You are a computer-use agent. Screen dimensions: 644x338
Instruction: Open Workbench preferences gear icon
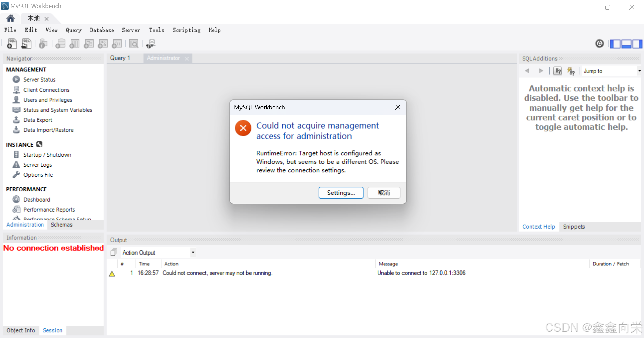600,44
